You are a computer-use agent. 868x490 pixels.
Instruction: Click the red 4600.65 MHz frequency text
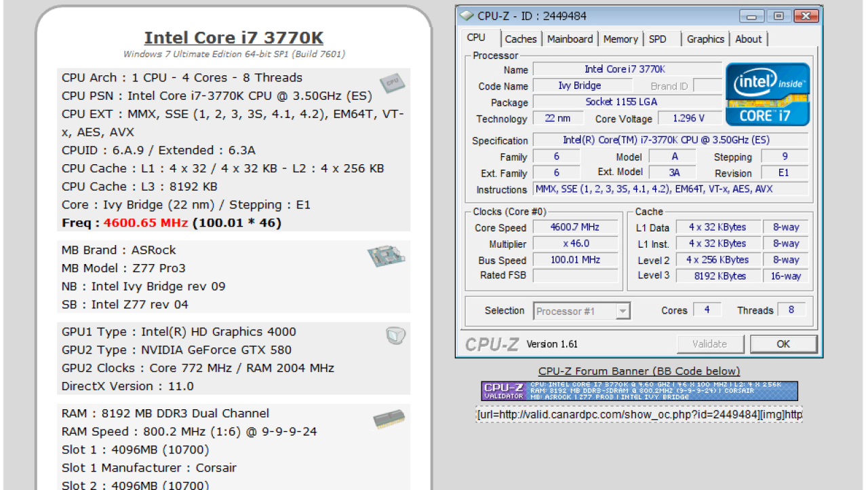click(146, 223)
